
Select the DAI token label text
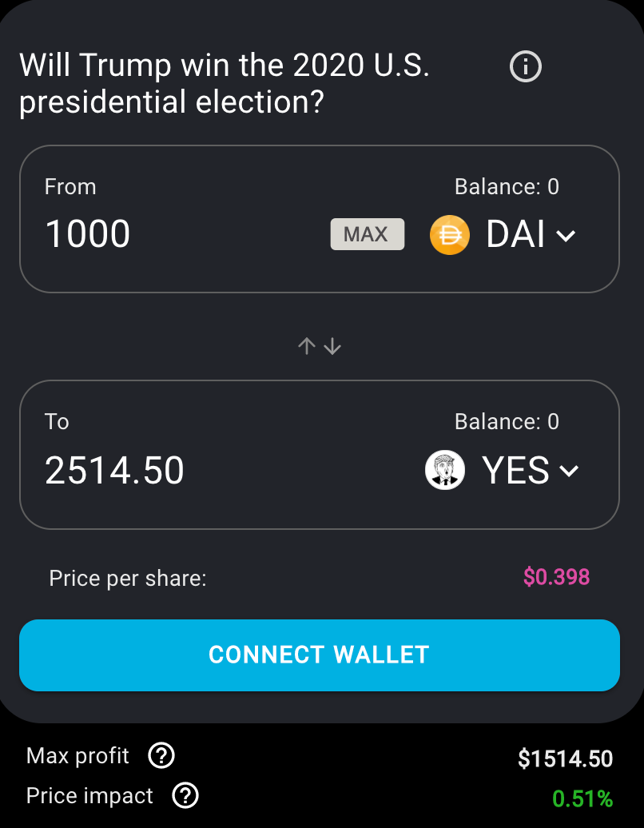pos(515,235)
